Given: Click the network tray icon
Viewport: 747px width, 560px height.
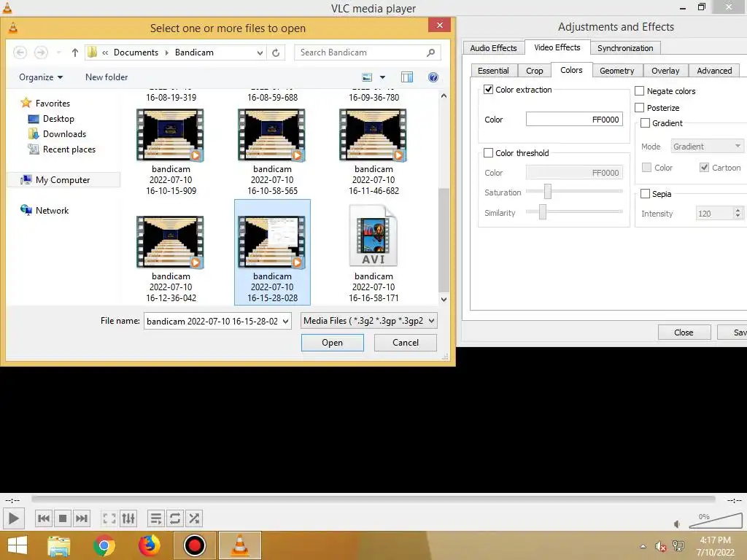Looking at the screenshot, I should 678,546.
